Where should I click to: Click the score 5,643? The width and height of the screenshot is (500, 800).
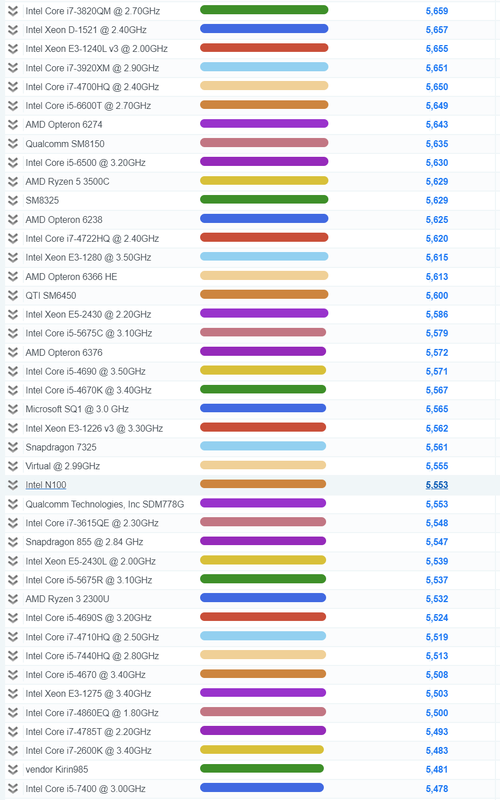[437, 124]
